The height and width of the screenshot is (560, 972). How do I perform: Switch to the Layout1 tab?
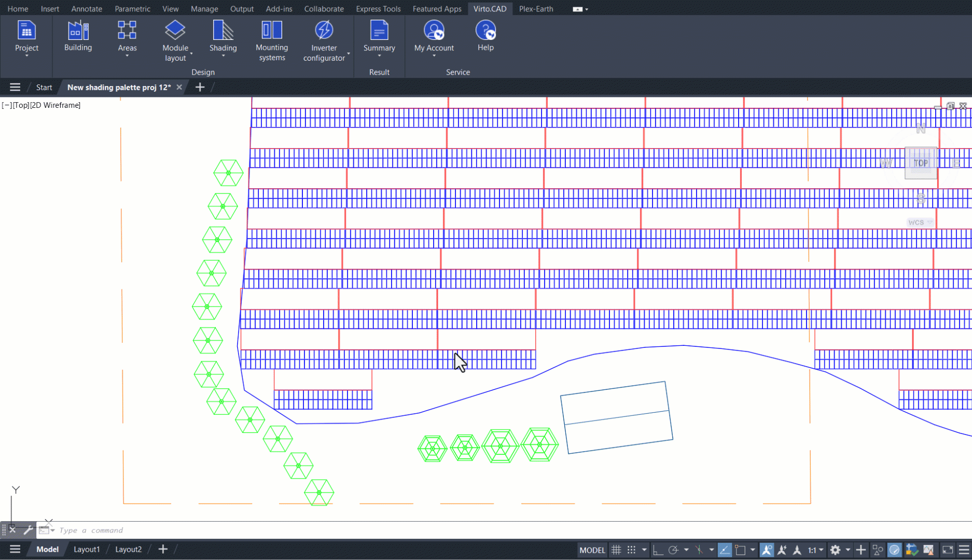tap(86, 549)
